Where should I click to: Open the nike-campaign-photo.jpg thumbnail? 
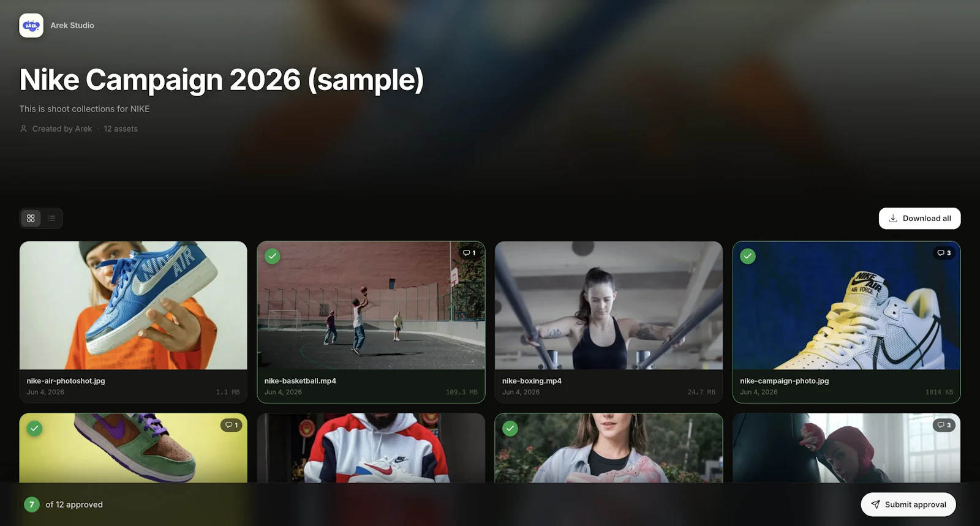846,306
